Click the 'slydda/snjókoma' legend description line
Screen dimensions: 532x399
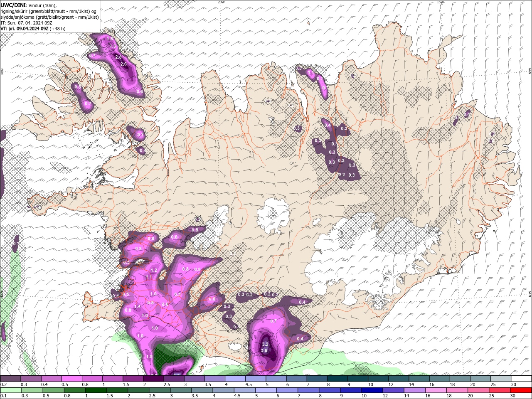tap(50, 17)
